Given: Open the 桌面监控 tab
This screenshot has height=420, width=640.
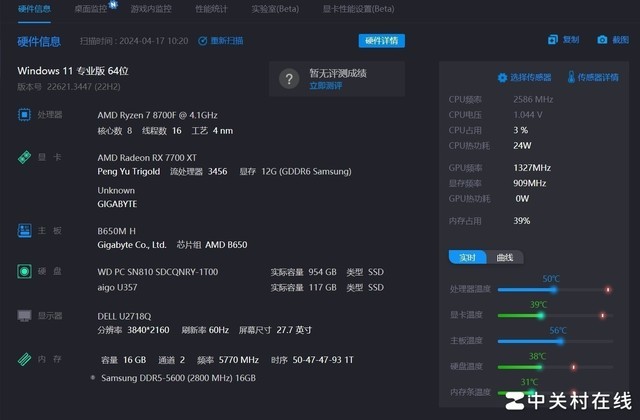Looking at the screenshot, I should click(x=91, y=9).
